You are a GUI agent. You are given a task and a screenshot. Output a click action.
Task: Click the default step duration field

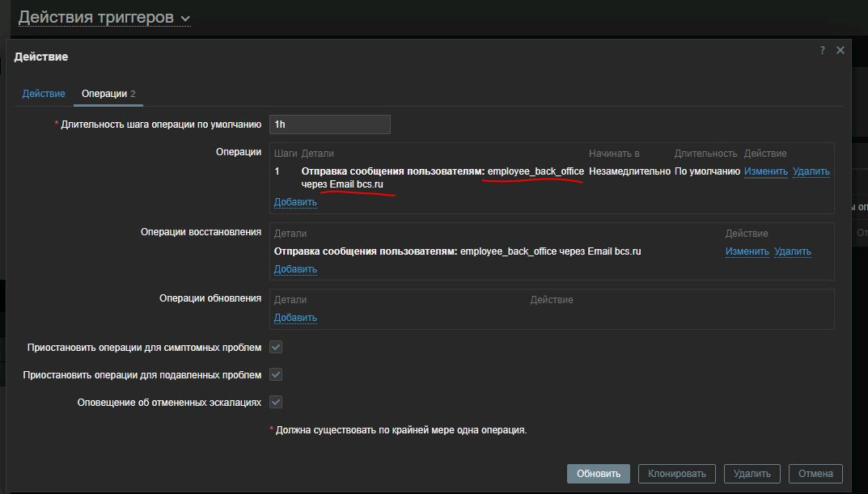[329, 125]
